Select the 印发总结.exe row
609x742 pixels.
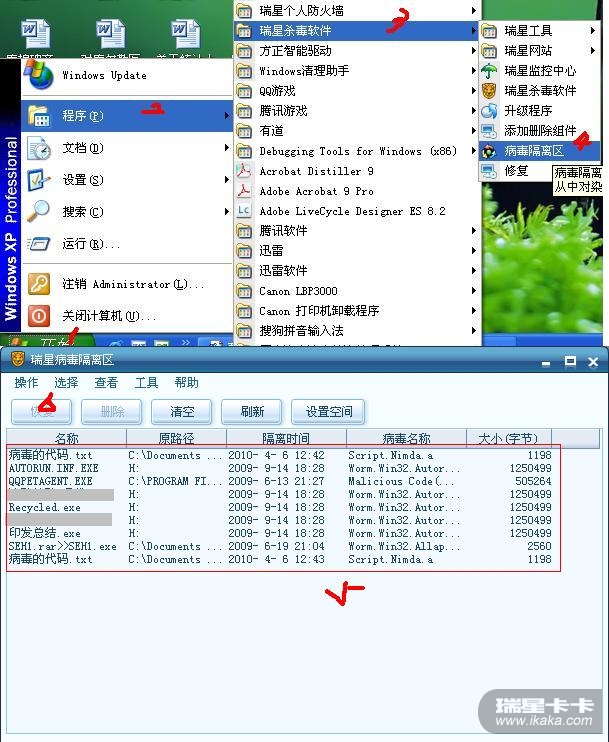pyautogui.click(x=280, y=533)
